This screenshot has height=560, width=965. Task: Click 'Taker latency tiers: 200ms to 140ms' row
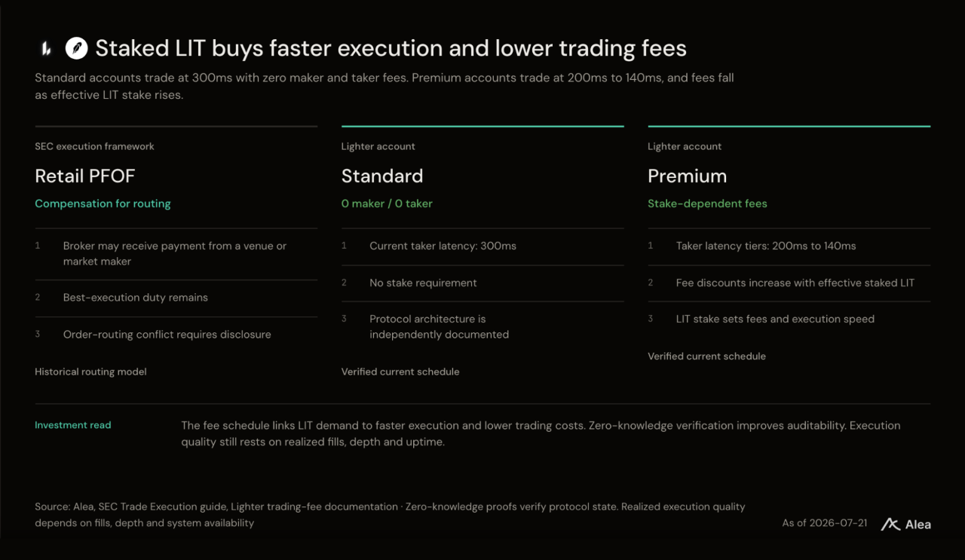(789, 246)
